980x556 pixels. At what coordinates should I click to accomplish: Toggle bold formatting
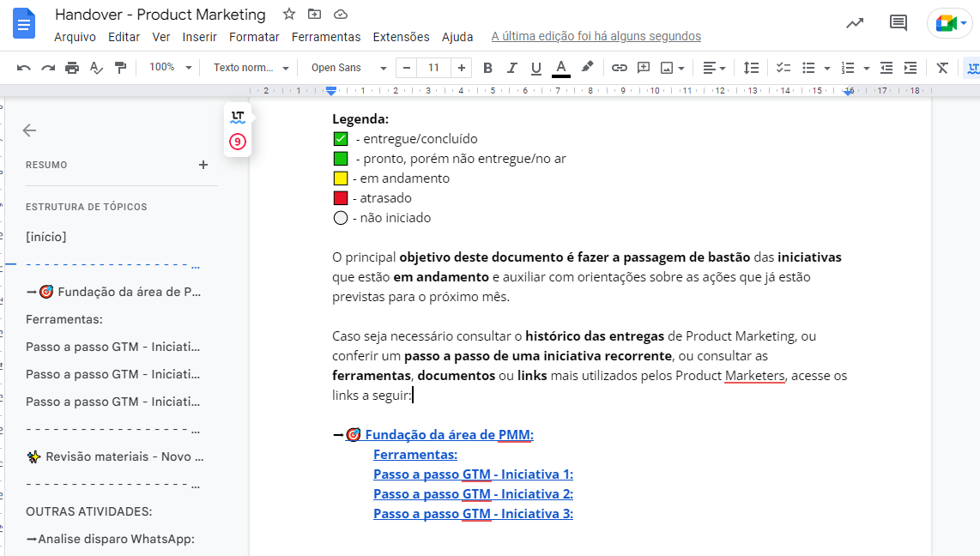tap(487, 67)
